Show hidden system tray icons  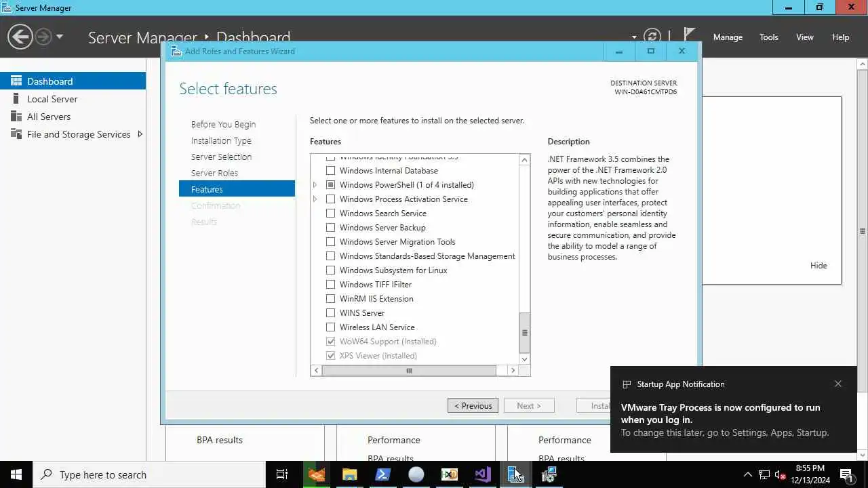pyautogui.click(x=748, y=474)
